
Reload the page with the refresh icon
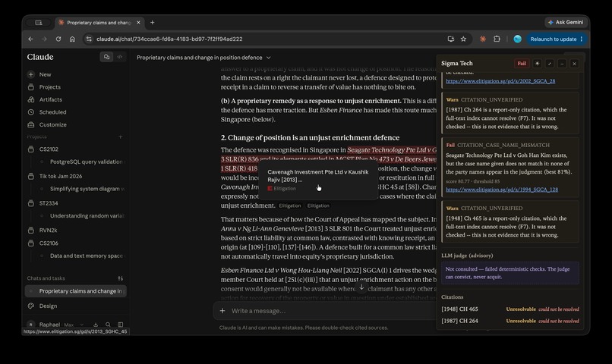click(58, 39)
